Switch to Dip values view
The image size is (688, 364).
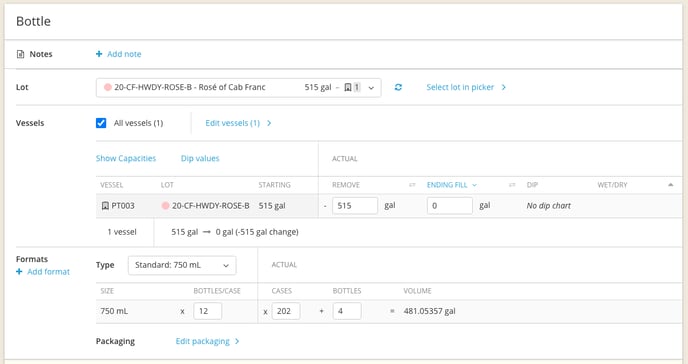200,158
